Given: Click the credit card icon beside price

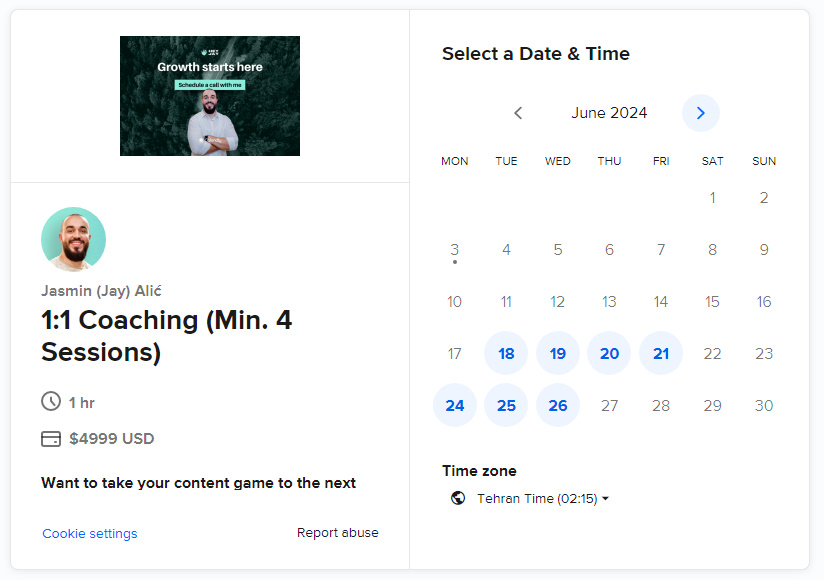Looking at the screenshot, I should click(51, 439).
